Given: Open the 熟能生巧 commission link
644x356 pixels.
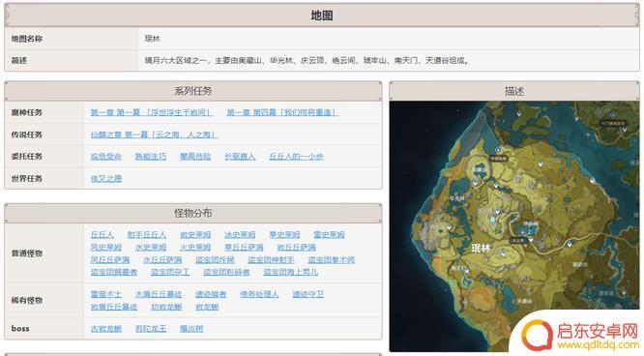Looking at the screenshot, I should point(151,156).
